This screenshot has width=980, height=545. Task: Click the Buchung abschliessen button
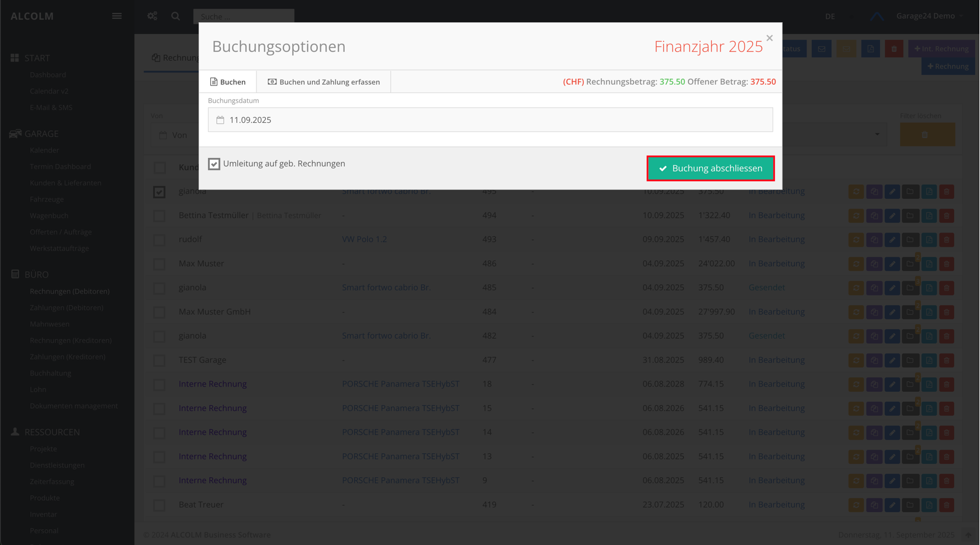(710, 168)
